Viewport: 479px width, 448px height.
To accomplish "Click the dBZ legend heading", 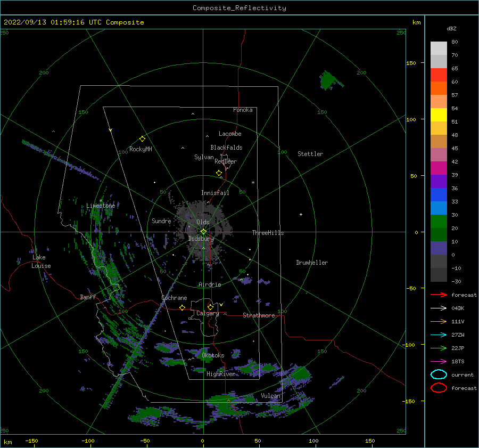I will [451, 28].
